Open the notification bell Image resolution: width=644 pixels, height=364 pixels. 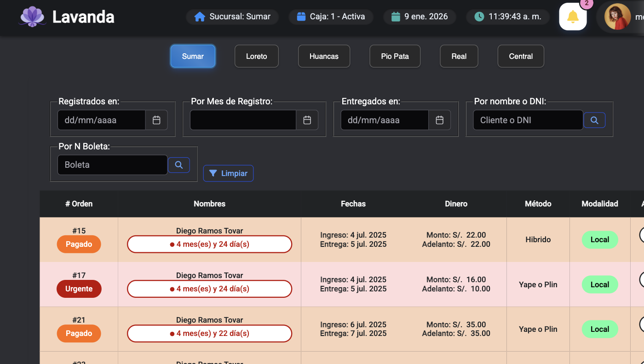click(x=573, y=17)
